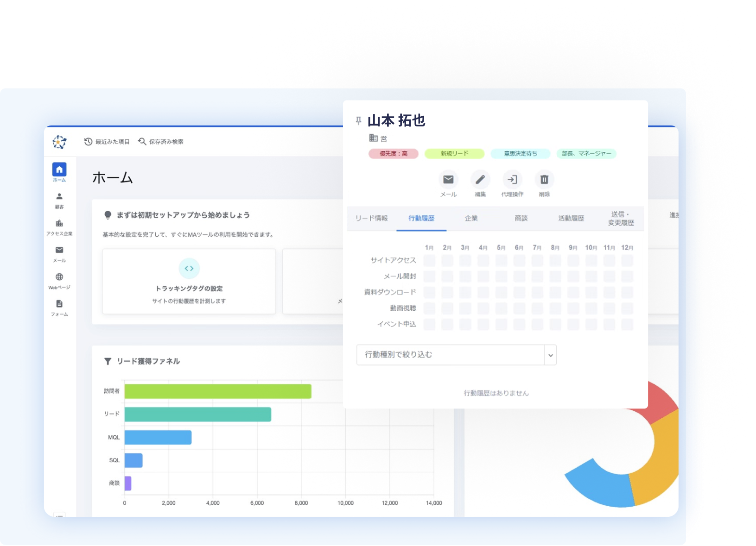Click the 削除 trash icon
The image size is (756, 546).
pyautogui.click(x=544, y=180)
